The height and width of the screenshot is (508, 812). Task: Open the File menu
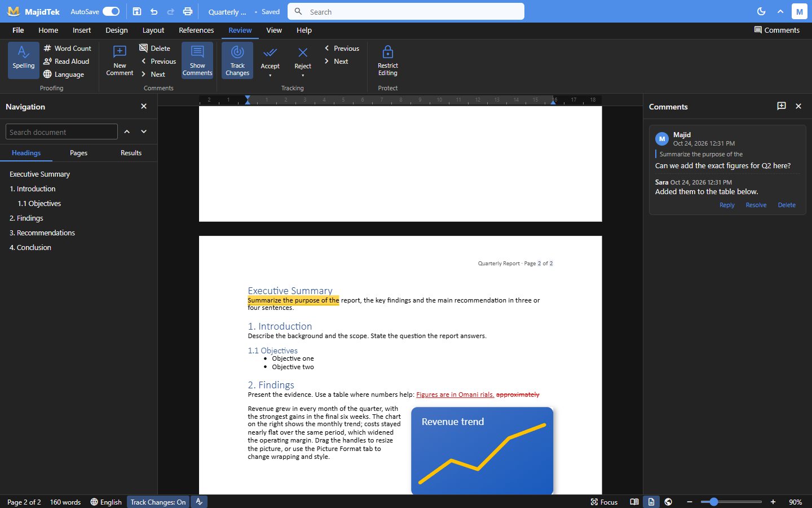point(18,30)
